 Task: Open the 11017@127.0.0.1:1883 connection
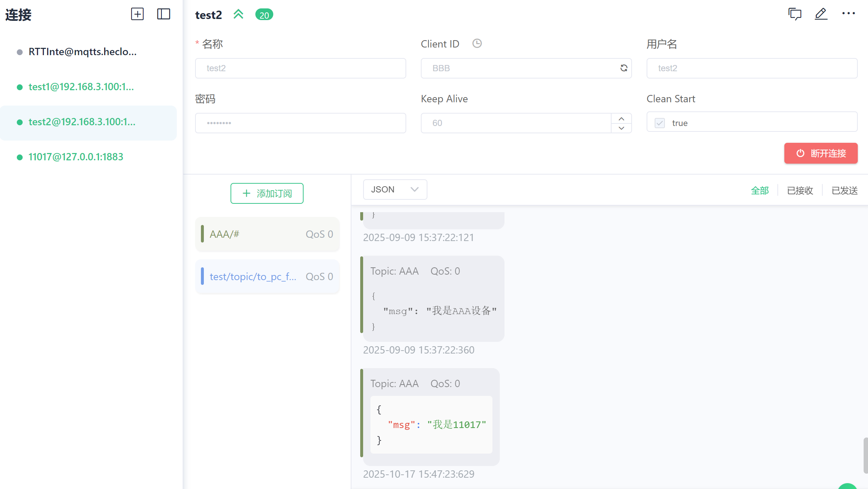76,157
